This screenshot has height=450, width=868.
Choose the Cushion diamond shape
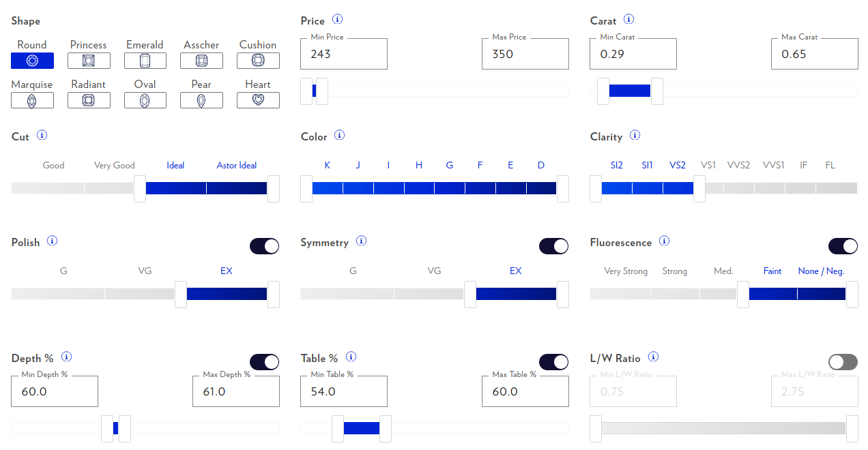tap(258, 61)
